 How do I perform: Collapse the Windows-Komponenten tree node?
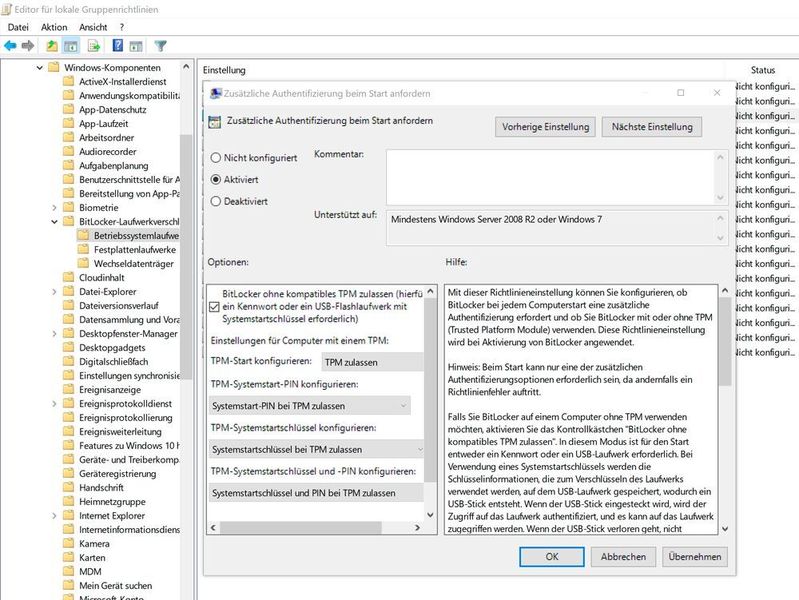pyautogui.click(x=39, y=67)
